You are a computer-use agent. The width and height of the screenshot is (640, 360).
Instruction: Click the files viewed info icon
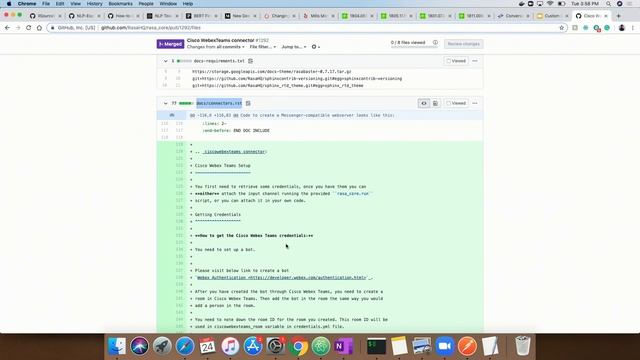[435, 42]
